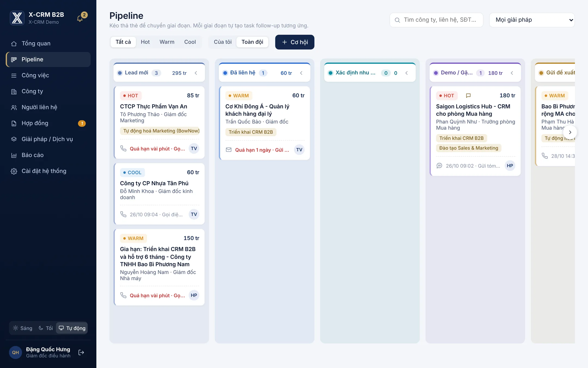Click phone icon on Vạn An card
The width and height of the screenshot is (588, 368).
pyautogui.click(x=123, y=148)
